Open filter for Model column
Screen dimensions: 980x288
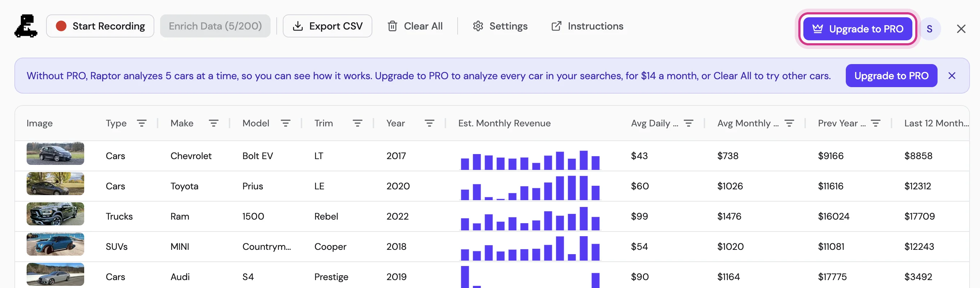(285, 123)
